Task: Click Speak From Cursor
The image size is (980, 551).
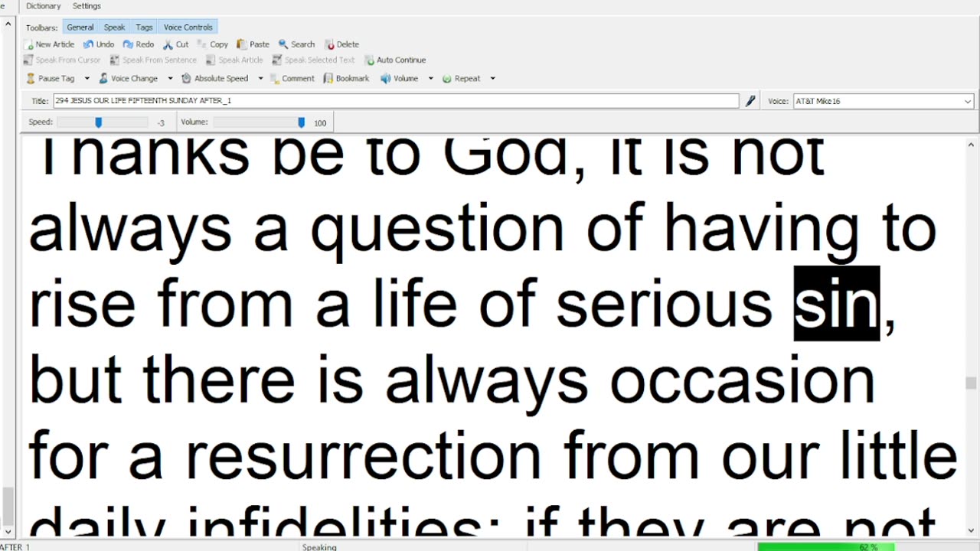Action: (62, 60)
